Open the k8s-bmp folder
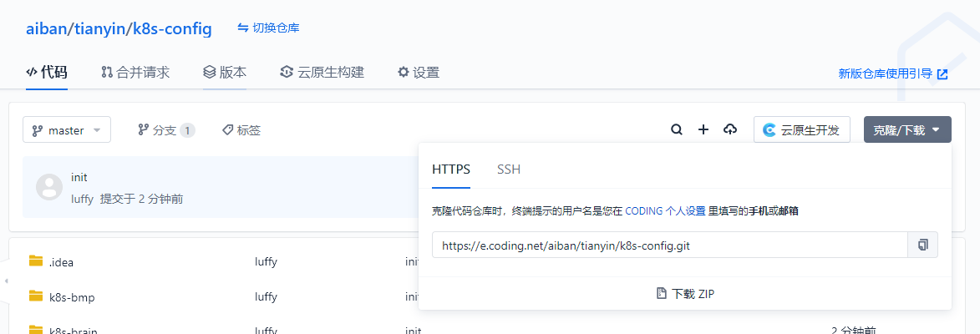 68,296
